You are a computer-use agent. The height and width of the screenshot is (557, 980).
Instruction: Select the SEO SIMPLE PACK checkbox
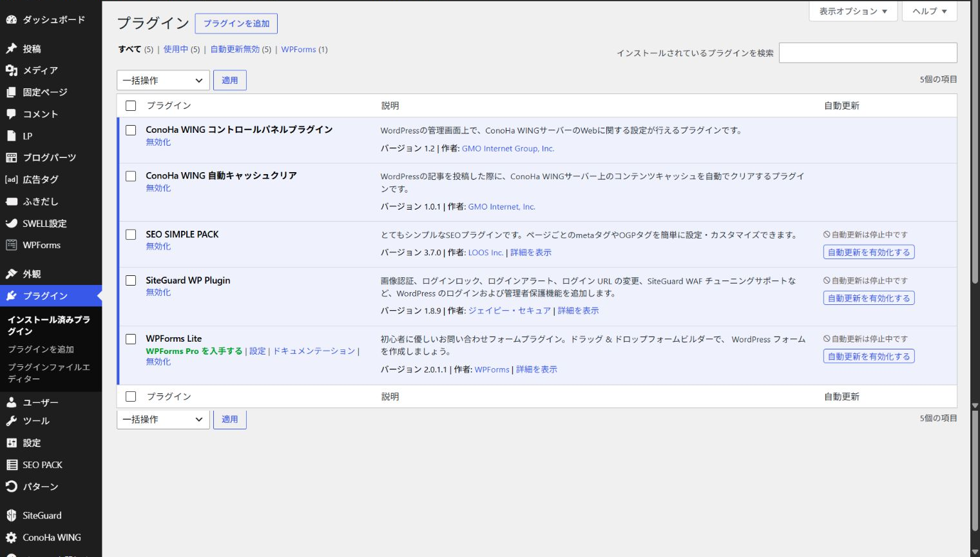(x=131, y=235)
